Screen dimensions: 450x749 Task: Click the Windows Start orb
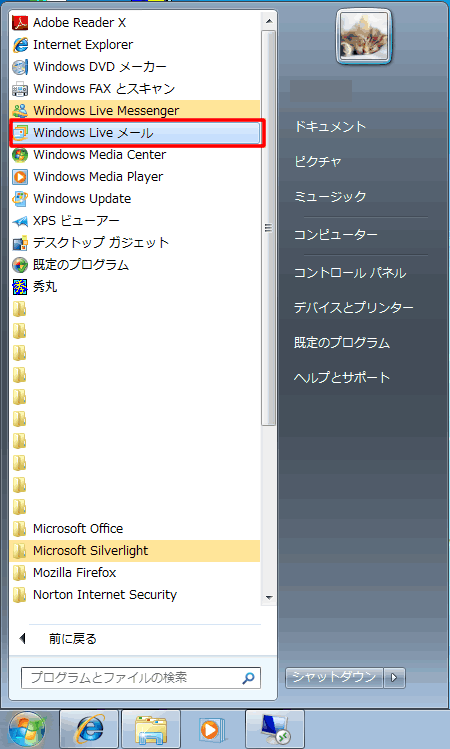tap(27, 729)
